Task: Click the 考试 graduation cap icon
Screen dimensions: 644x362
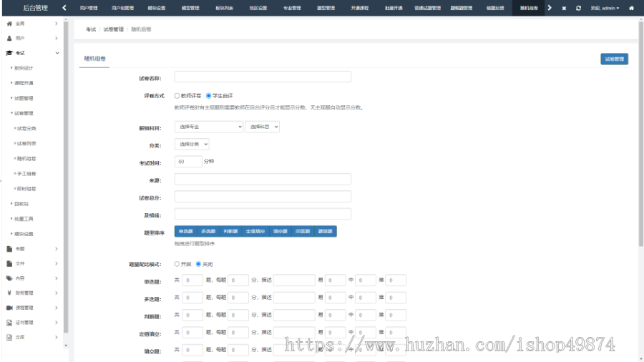Action: (9, 53)
